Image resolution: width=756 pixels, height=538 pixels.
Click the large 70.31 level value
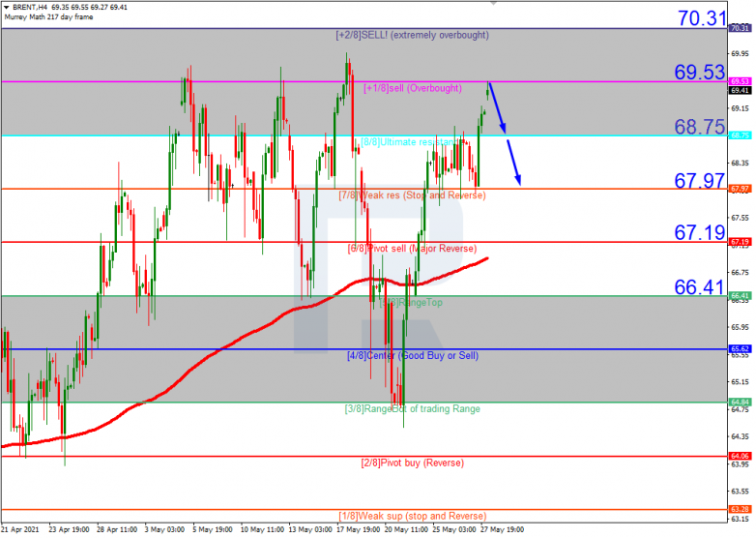click(x=702, y=18)
